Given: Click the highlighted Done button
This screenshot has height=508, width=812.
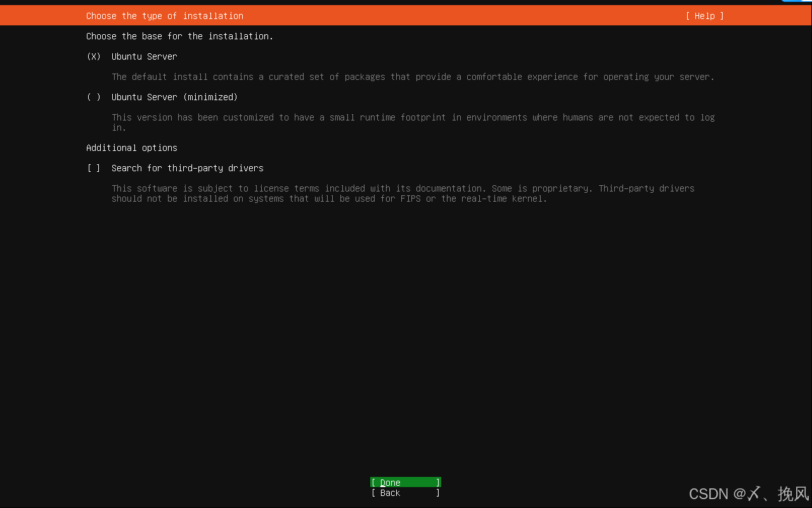Looking at the screenshot, I should pyautogui.click(x=405, y=482).
